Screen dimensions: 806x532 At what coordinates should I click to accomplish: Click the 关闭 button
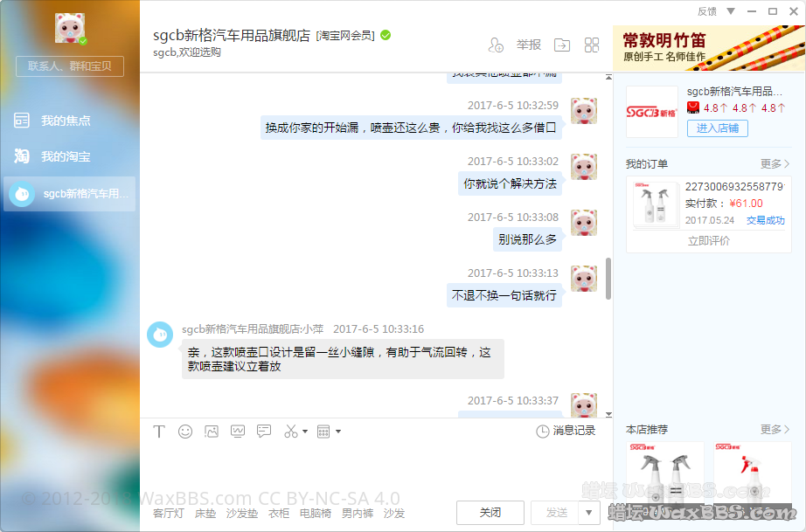tap(490, 513)
